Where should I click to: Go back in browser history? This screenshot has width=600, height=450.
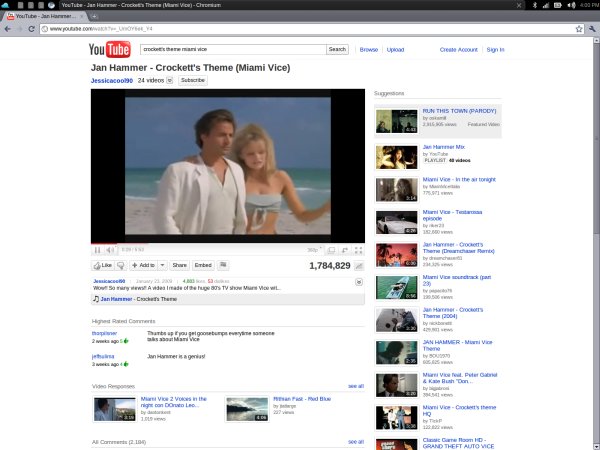[x=8, y=29]
